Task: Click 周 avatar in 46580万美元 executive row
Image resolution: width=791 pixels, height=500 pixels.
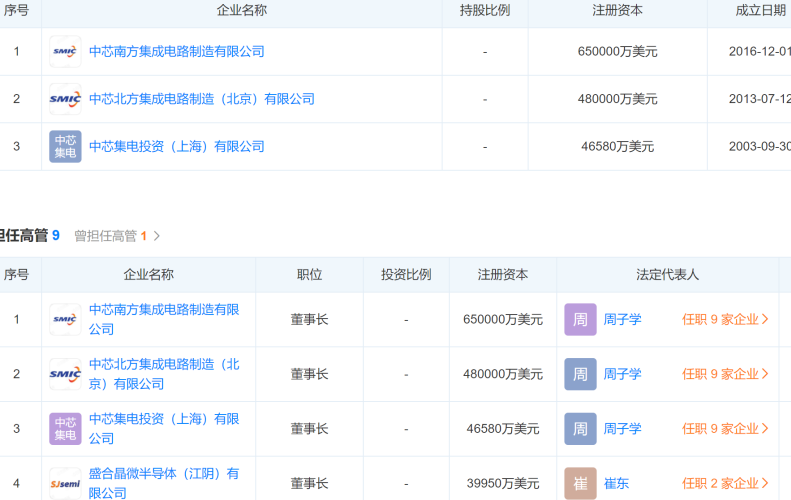Action: pos(580,428)
